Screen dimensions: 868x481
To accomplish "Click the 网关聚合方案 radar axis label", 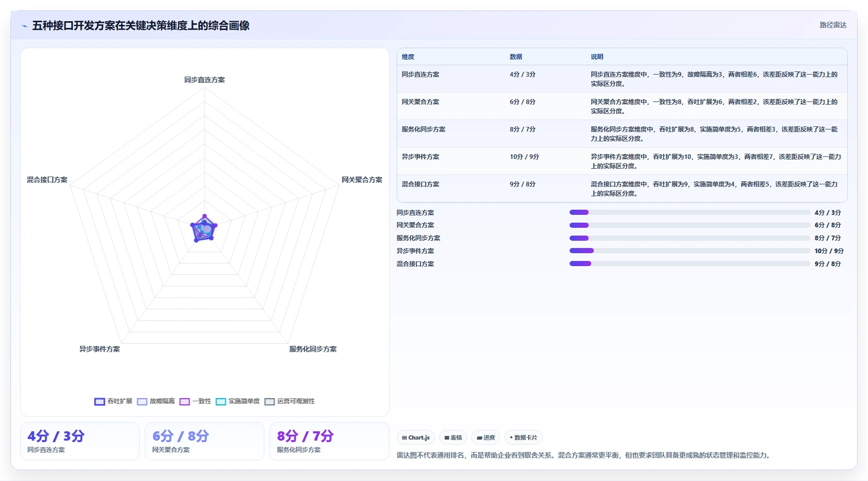I will tap(362, 180).
